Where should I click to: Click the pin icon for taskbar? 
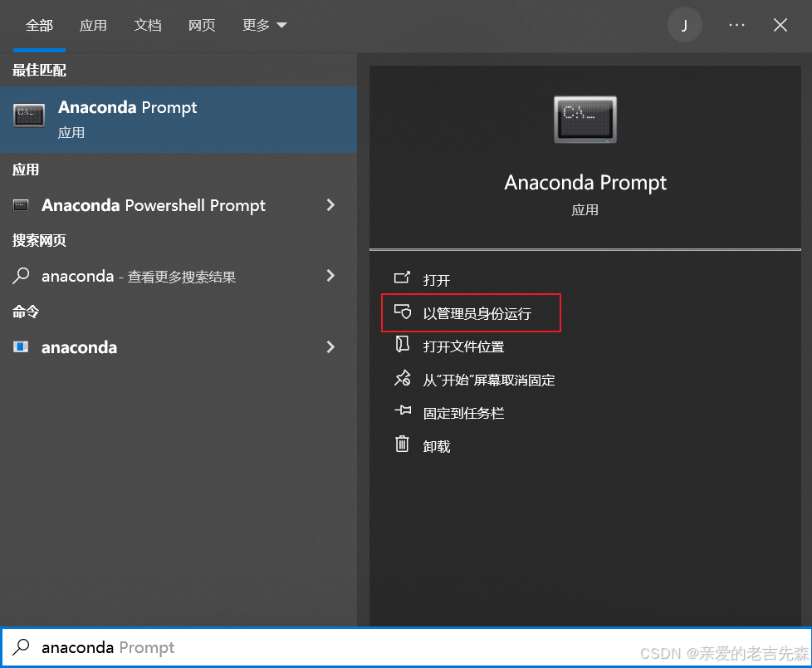tap(403, 411)
